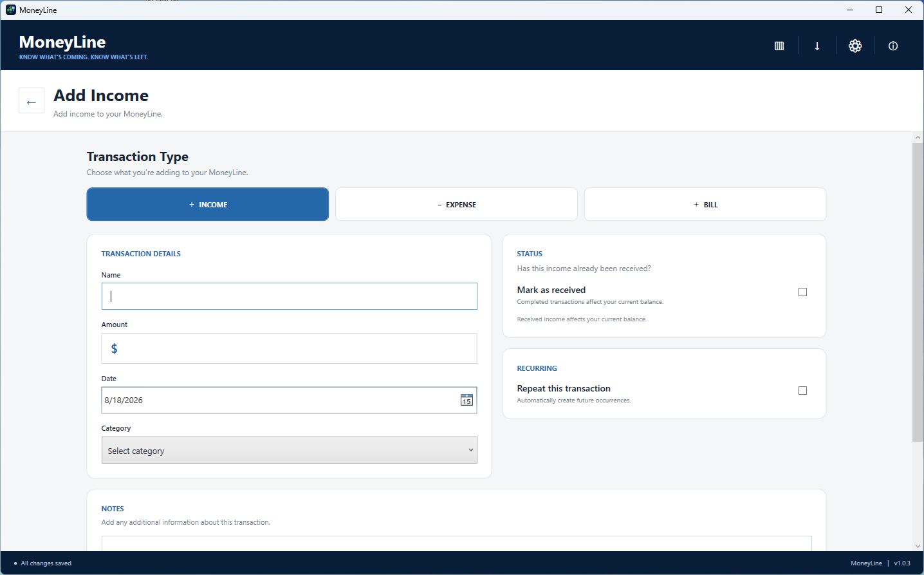Focus the Name input field
The height and width of the screenshot is (575, 924).
(x=289, y=296)
